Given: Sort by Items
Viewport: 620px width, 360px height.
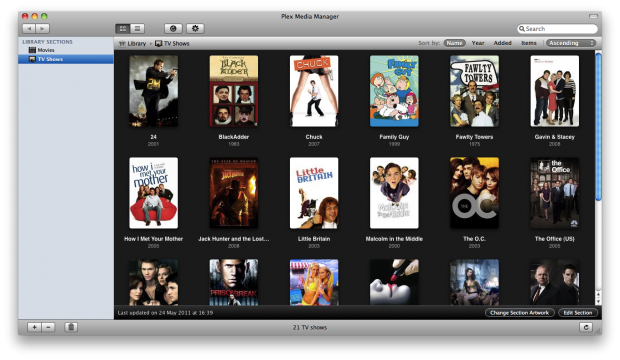Looking at the screenshot, I should tap(529, 43).
